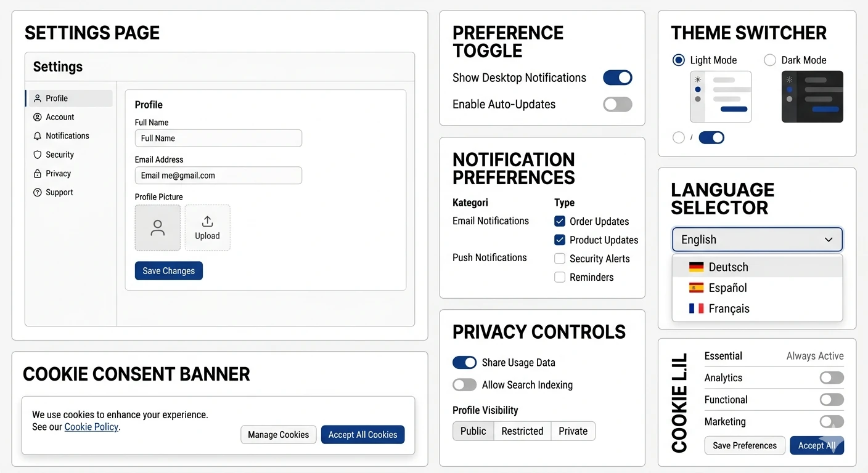868x473 pixels.
Task: Select the unlabeled radio below theme previews
Action: [679, 137]
